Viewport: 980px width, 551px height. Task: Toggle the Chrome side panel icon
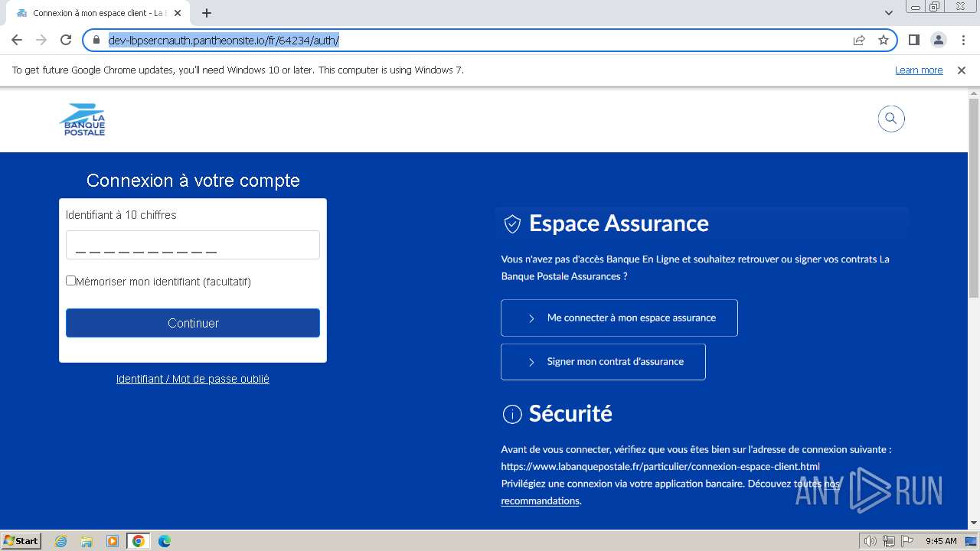click(x=913, y=40)
